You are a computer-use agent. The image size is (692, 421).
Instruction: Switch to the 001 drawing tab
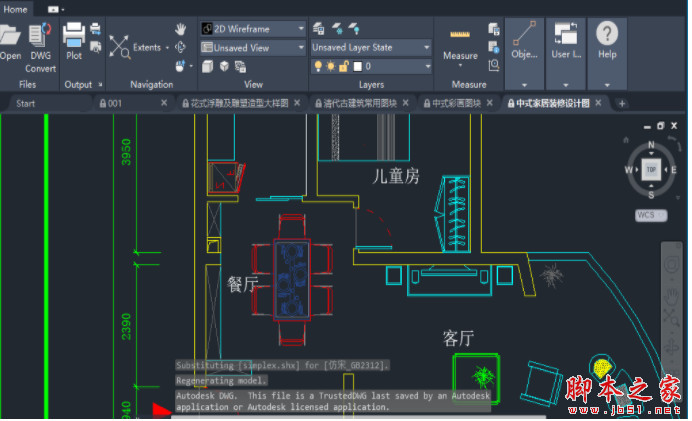point(115,103)
